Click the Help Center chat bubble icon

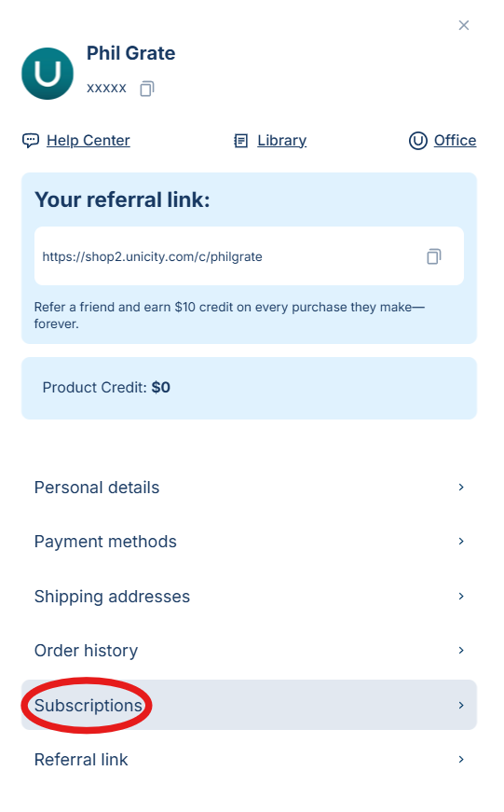(31, 141)
